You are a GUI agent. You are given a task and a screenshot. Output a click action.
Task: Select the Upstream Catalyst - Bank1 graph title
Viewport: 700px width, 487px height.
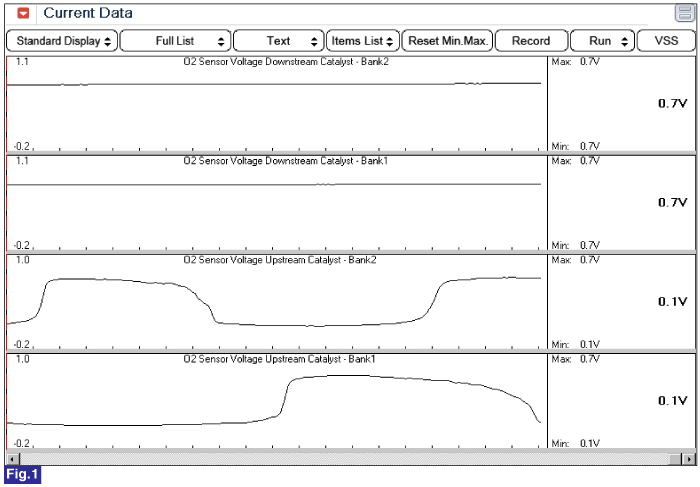279,359
